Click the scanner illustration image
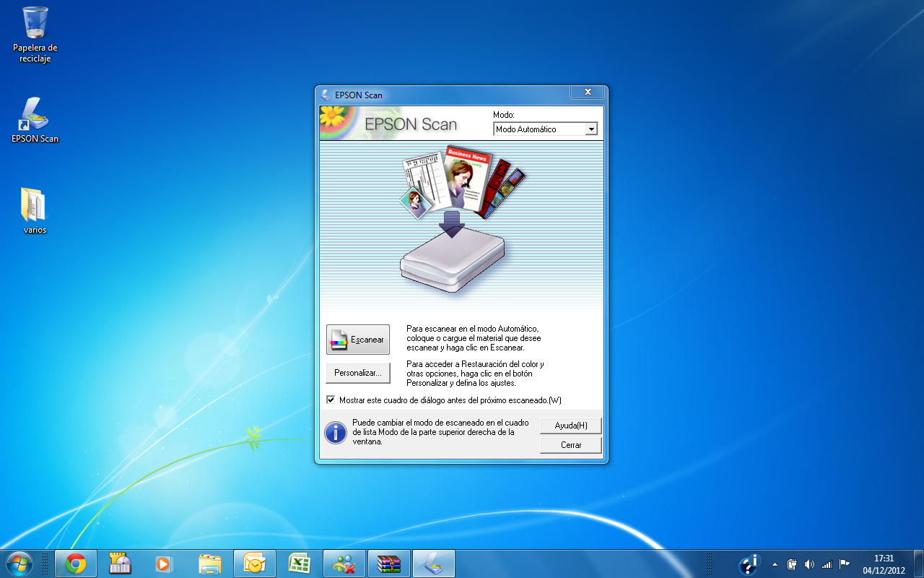 tap(453, 258)
